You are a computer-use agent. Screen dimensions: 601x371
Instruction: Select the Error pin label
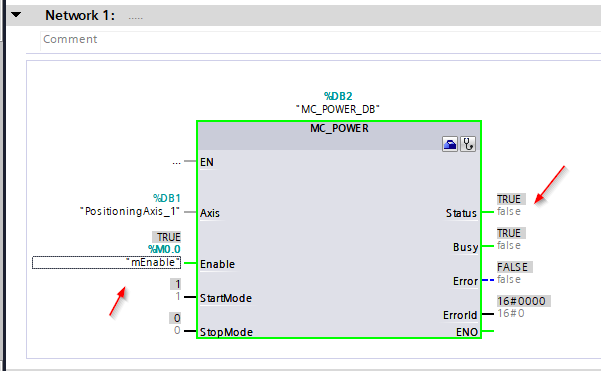point(465,281)
